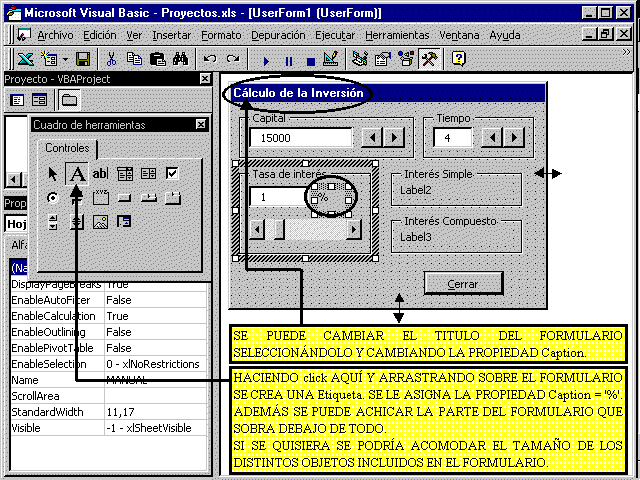Click Tasa de interés text box with 1
The height and width of the screenshot is (480, 640).
[x=278, y=197]
